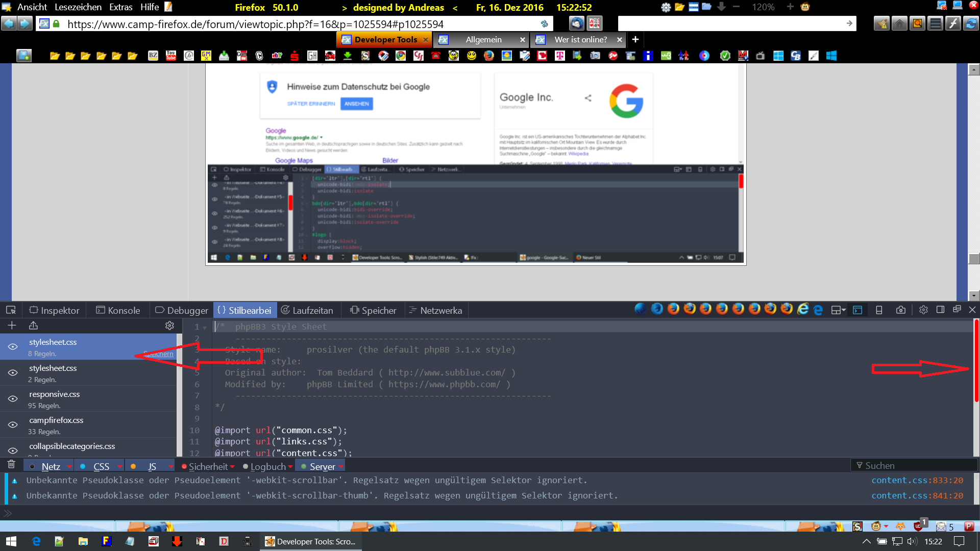Open the content.css:833:20 source link

[917, 480]
